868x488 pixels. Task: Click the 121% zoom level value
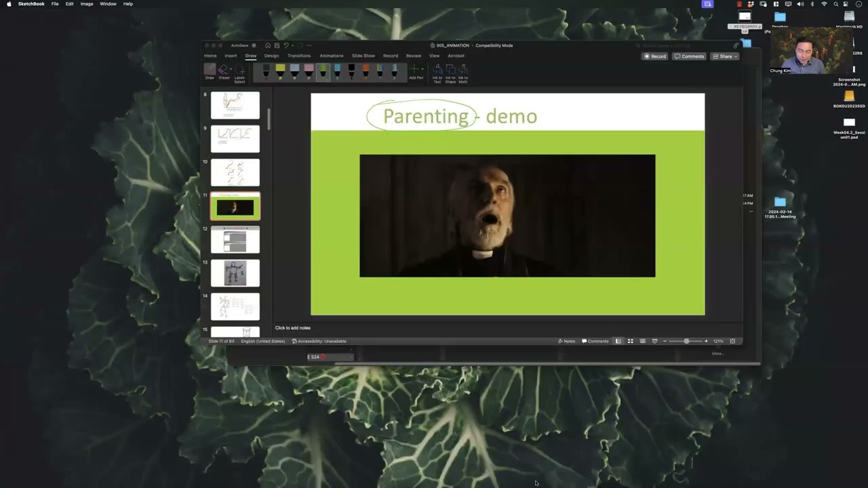coord(718,341)
